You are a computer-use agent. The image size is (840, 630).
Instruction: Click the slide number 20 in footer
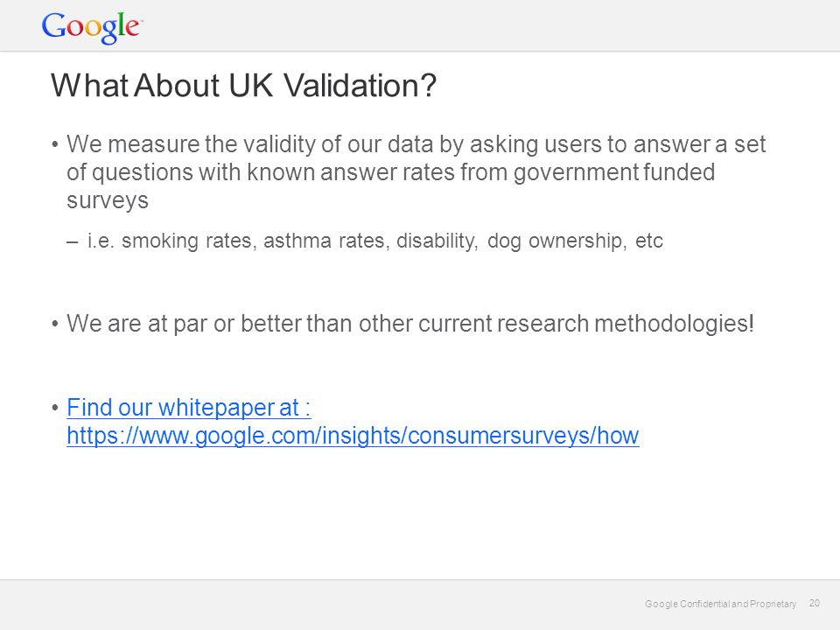[x=815, y=603]
